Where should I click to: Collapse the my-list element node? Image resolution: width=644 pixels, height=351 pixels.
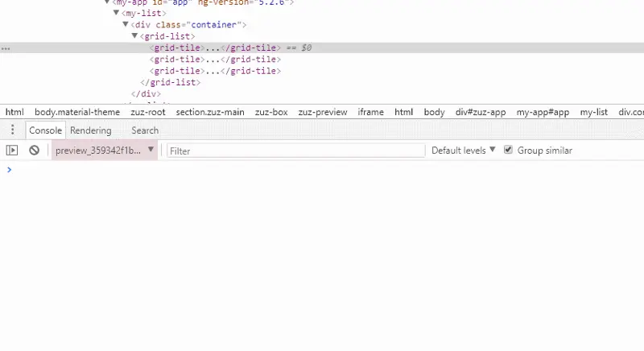(x=116, y=13)
